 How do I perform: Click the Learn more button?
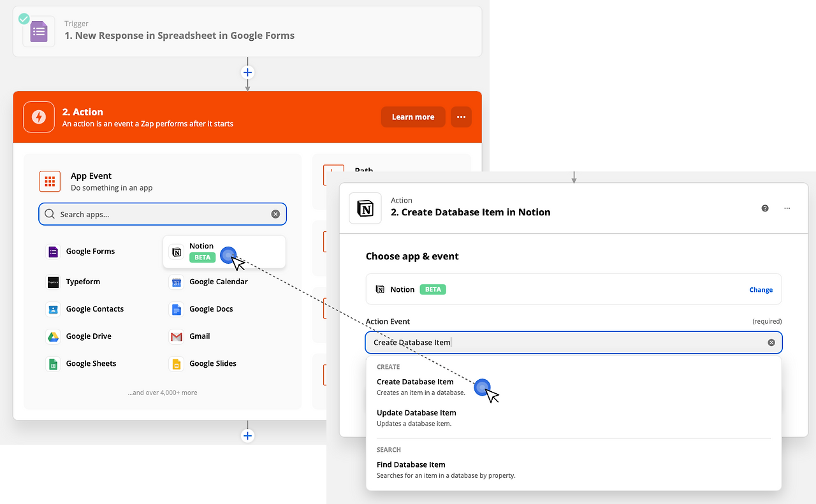pos(413,117)
